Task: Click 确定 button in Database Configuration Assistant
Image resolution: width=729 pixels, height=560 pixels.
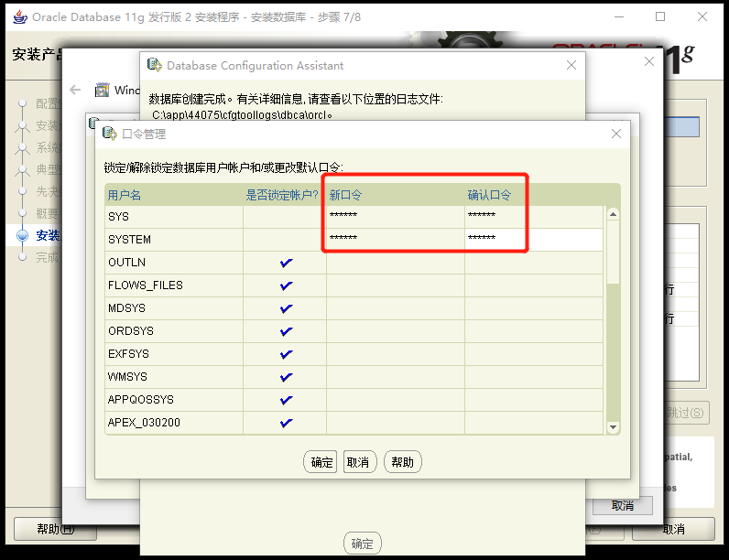Action: pos(362,544)
